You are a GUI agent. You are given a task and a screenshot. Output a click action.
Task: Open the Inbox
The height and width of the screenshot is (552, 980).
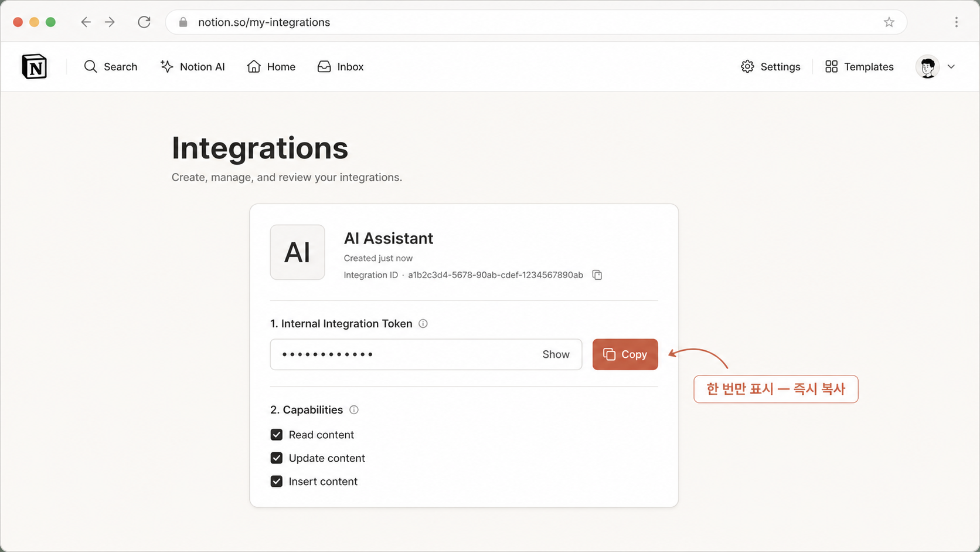[x=340, y=67]
